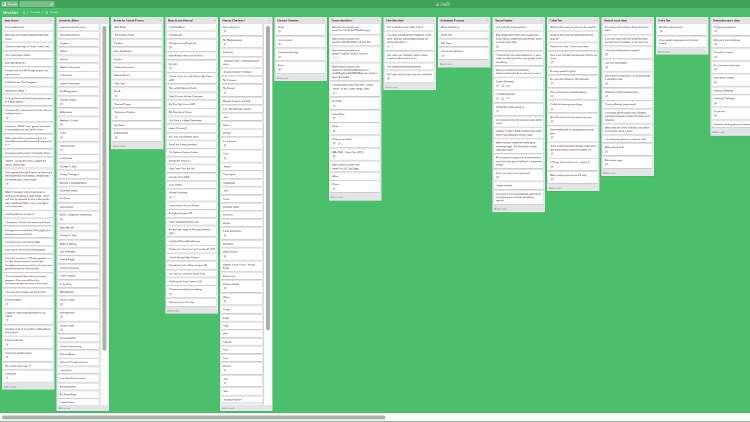The image size is (750, 422).
Task: Open the menu icon of the twelfth list
Action: 651,21
